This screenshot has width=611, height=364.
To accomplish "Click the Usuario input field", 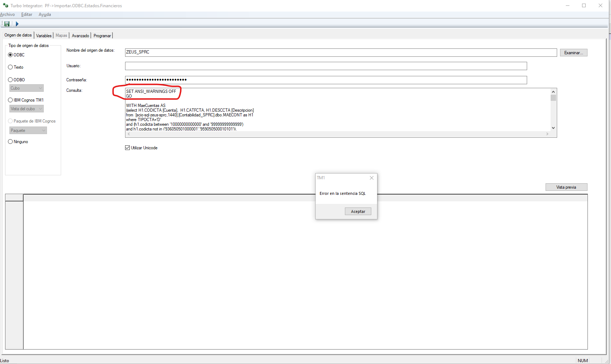I will [x=326, y=66].
